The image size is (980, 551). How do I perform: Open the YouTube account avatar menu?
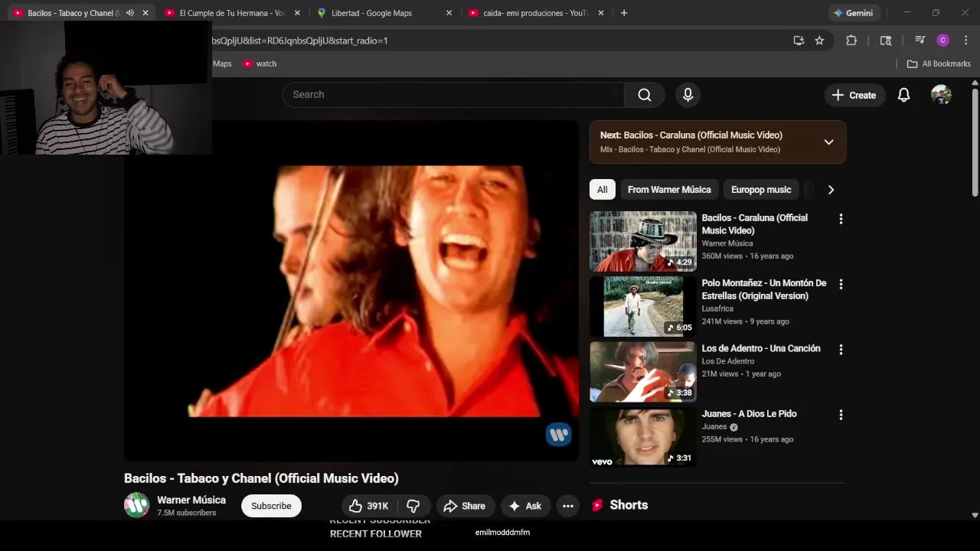(941, 95)
